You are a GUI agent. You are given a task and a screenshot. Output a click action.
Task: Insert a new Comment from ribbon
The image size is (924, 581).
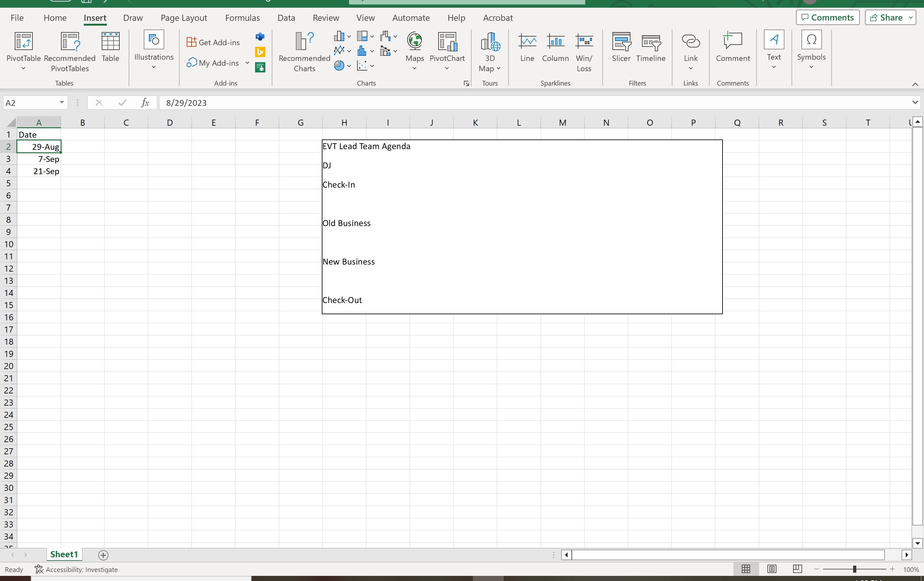[x=732, y=47]
